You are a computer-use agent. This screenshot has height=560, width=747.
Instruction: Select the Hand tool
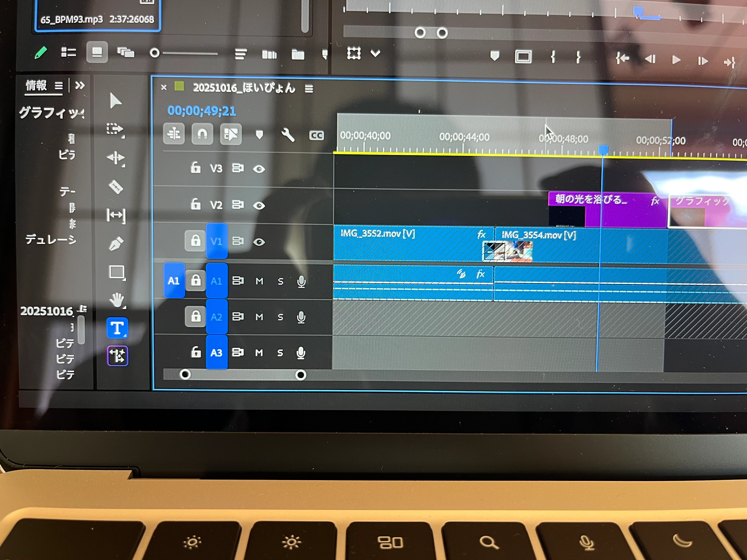(x=117, y=300)
